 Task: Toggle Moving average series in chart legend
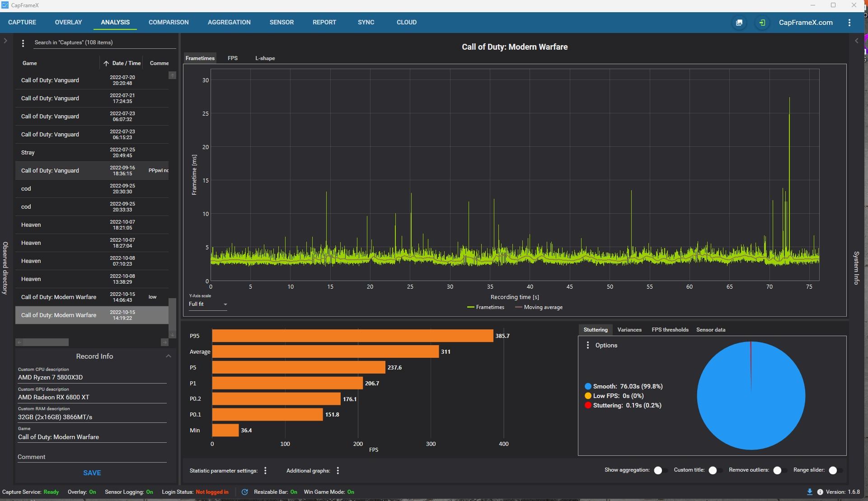(539, 308)
